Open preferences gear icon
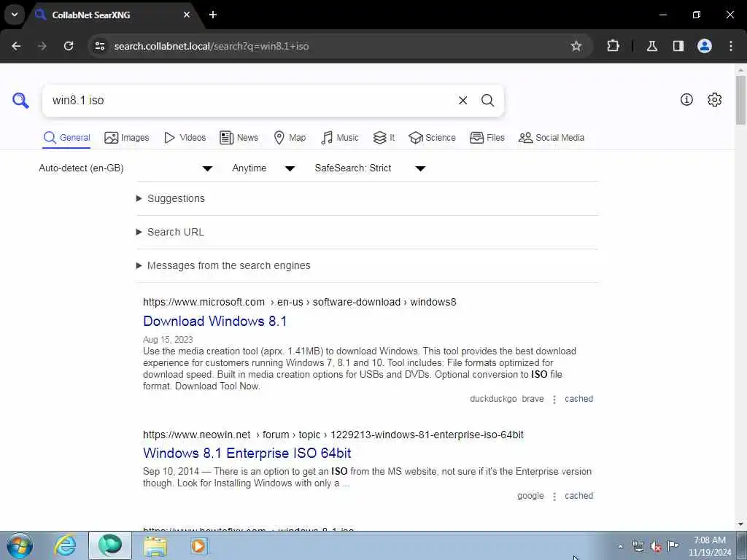 tap(714, 99)
